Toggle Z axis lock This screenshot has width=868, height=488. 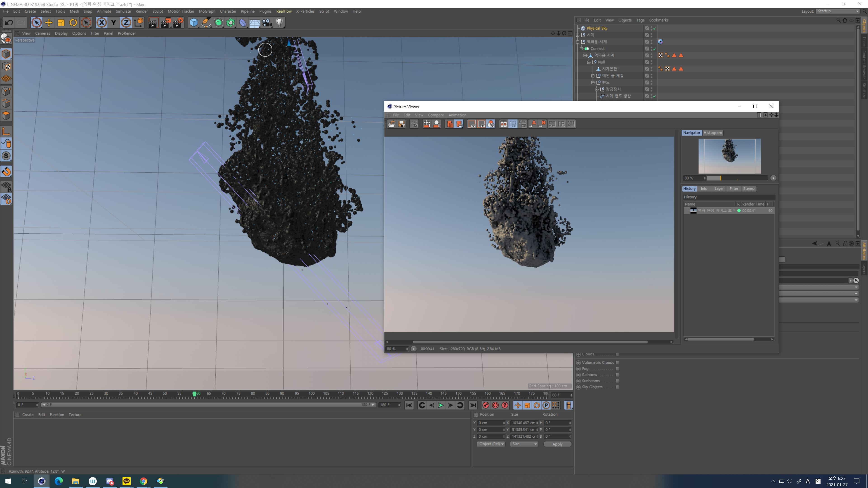[x=126, y=23]
